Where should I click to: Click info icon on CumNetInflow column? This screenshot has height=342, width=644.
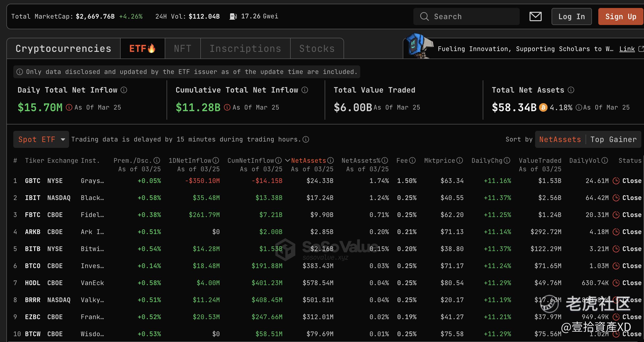click(x=278, y=160)
